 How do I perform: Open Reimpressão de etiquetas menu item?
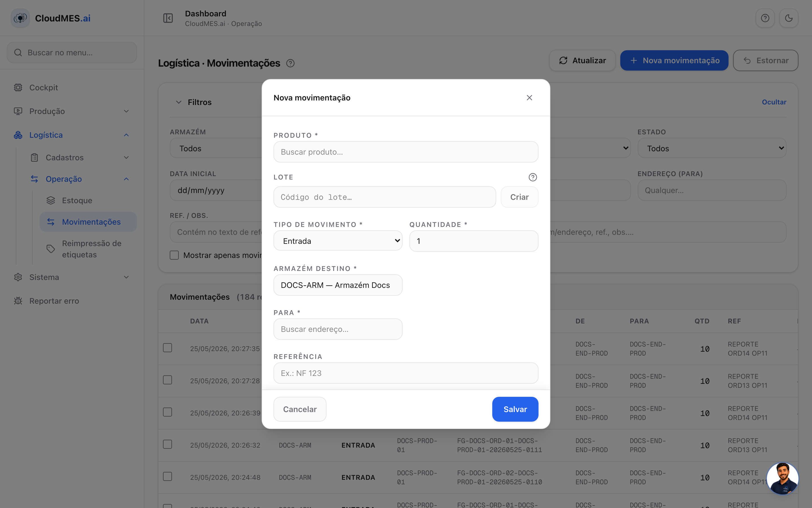point(88,249)
